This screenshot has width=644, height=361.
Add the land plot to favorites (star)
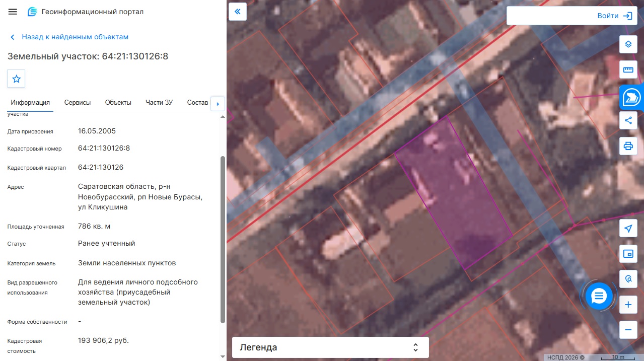point(16,79)
